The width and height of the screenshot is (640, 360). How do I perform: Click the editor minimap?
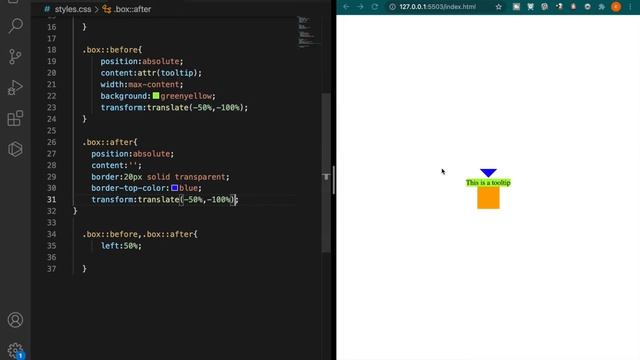click(x=309, y=33)
